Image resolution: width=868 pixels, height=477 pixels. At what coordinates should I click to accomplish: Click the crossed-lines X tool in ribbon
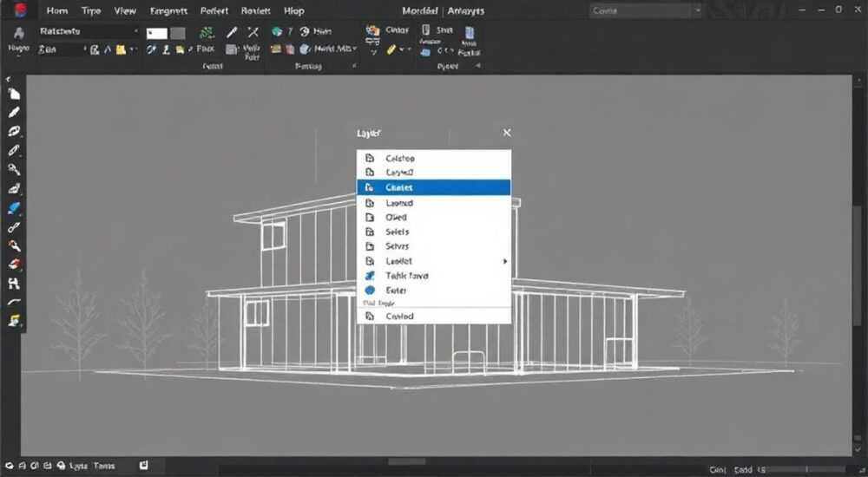click(253, 32)
